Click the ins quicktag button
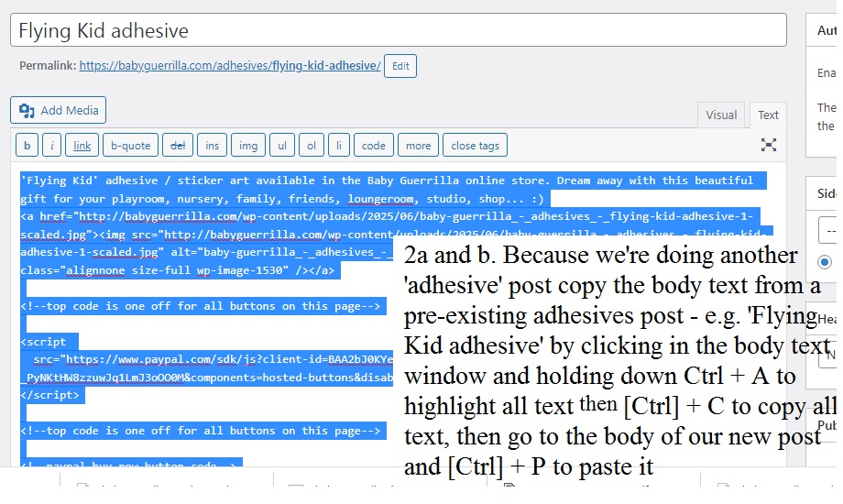The width and height of the screenshot is (843, 504). (x=212, y=145)
